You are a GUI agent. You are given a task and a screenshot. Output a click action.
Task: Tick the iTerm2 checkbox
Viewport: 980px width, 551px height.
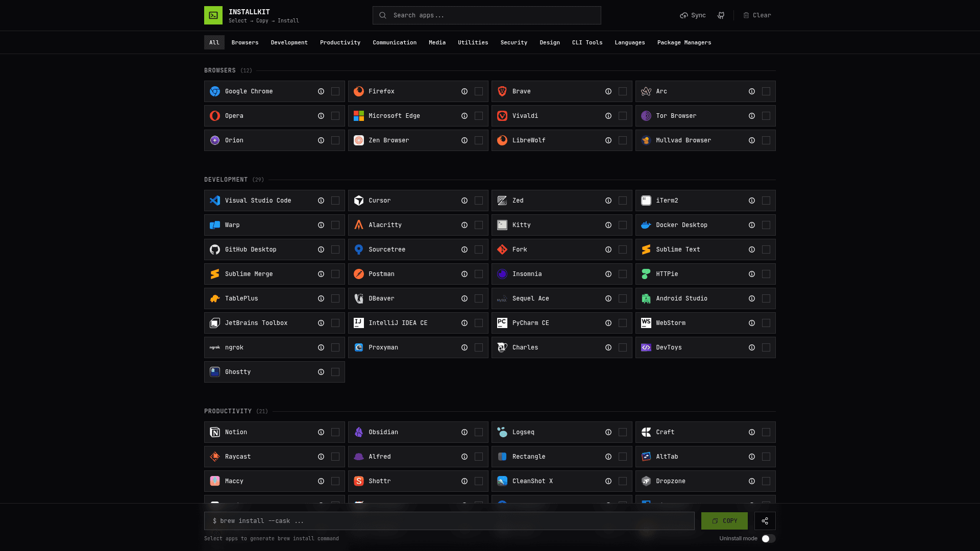click(x=766, y=201)
